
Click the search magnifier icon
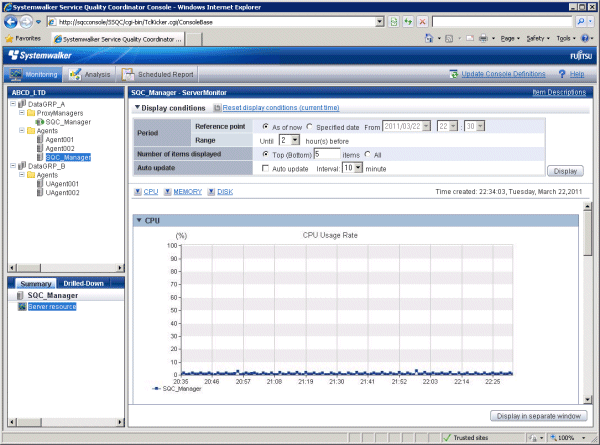tap(581, 22)
